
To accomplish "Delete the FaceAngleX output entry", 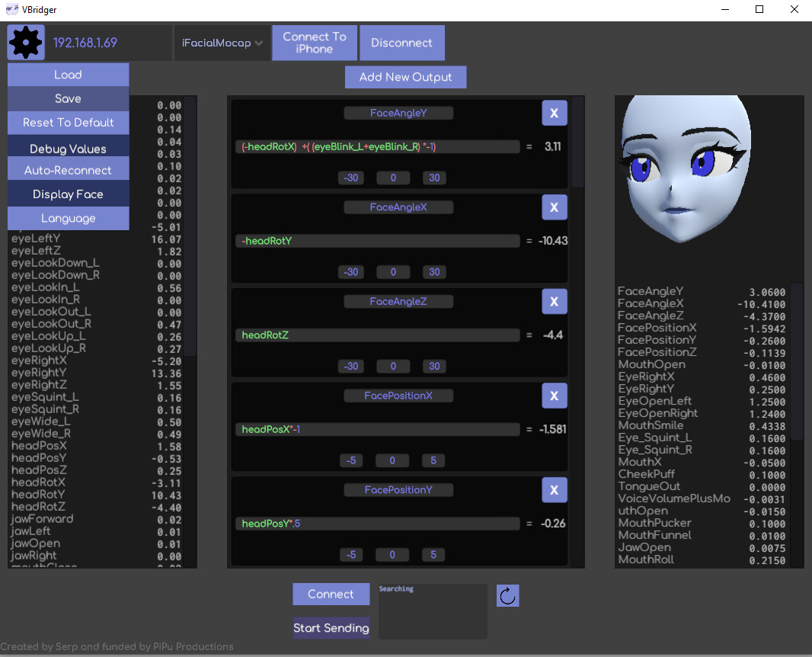I will coord(554,207).
